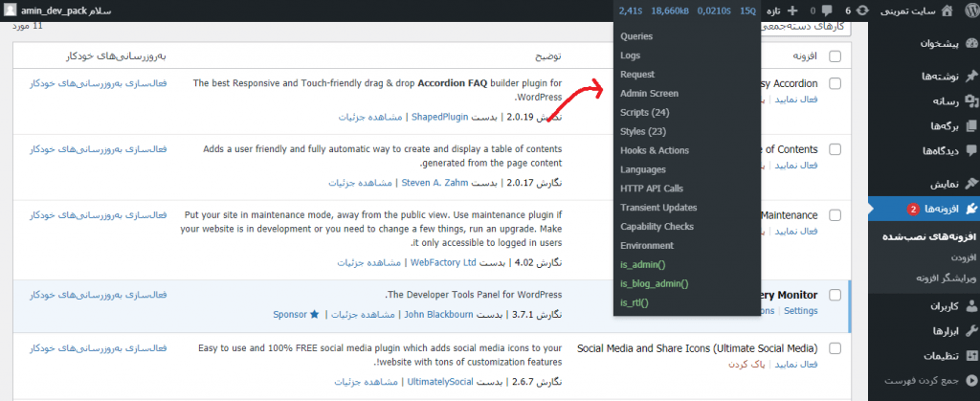Open the کارهای دسته‌جمعی bulk actions dropdown

805,28
